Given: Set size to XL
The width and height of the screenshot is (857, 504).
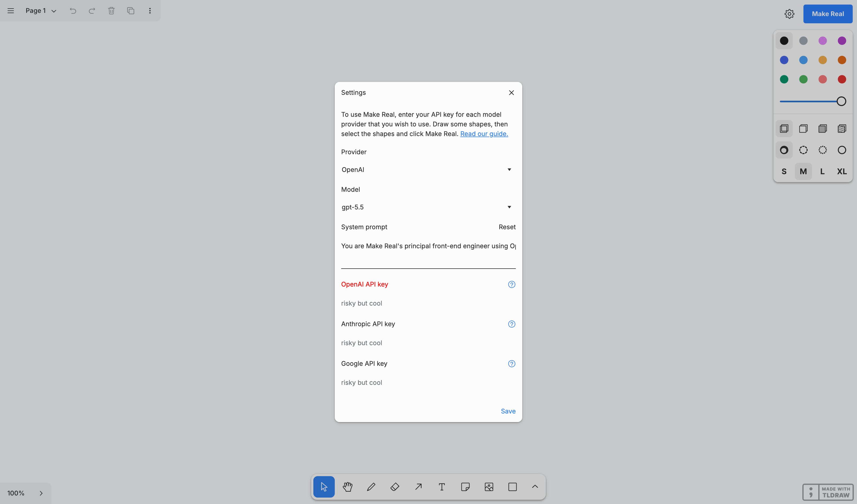Looking at the screenshot, I should tap(842, 171).
